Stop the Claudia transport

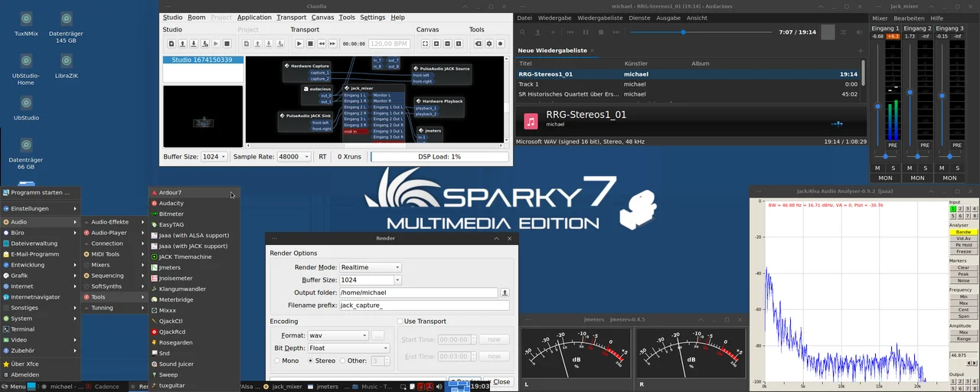311,44
